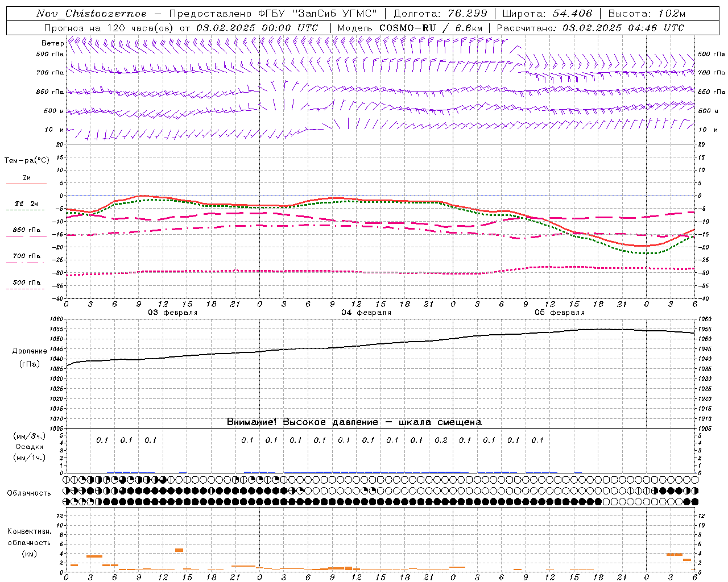Click the 05 февраля date label
Screen dimensions: 728x582
[x=560, y=313]
